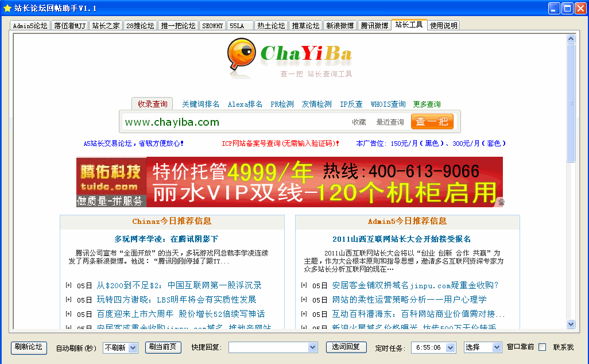Open the ICP网站备案号查询 link
Viewport: 589px width, 364px height.
pos(281,144)
